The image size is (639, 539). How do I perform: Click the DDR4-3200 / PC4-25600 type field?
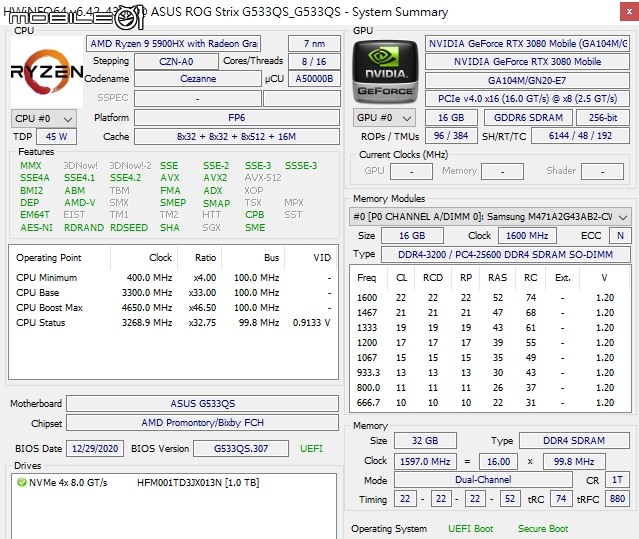(x=506, y=255)
